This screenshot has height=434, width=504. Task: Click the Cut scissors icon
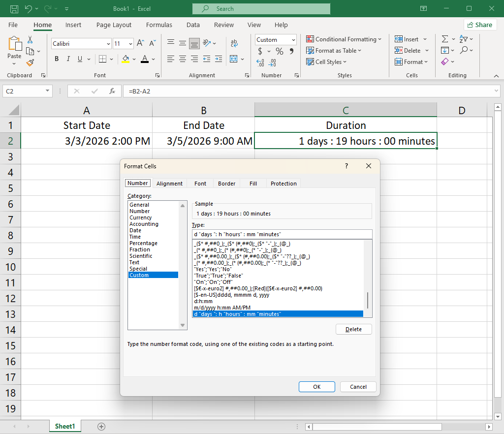click(x=30, y=39)
